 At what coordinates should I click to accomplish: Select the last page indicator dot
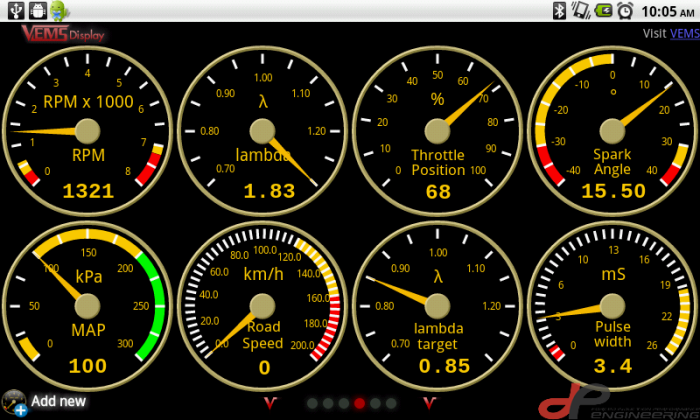click(391, 403)
